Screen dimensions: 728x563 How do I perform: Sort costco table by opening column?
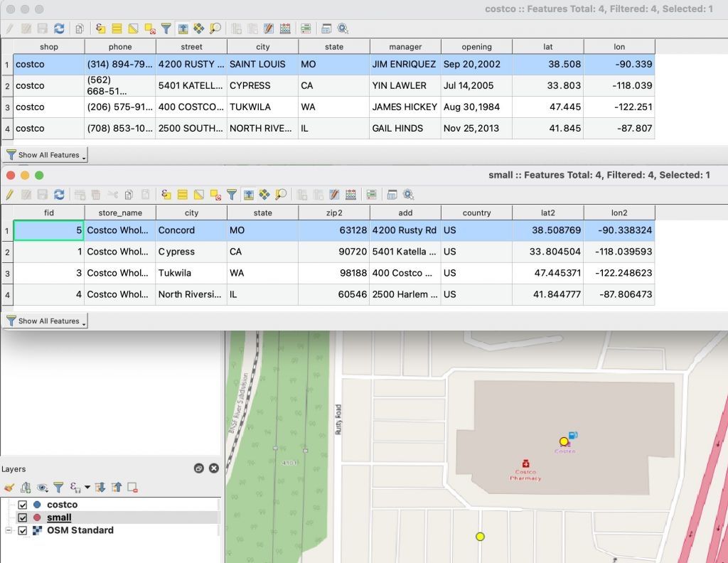point(476,46)
